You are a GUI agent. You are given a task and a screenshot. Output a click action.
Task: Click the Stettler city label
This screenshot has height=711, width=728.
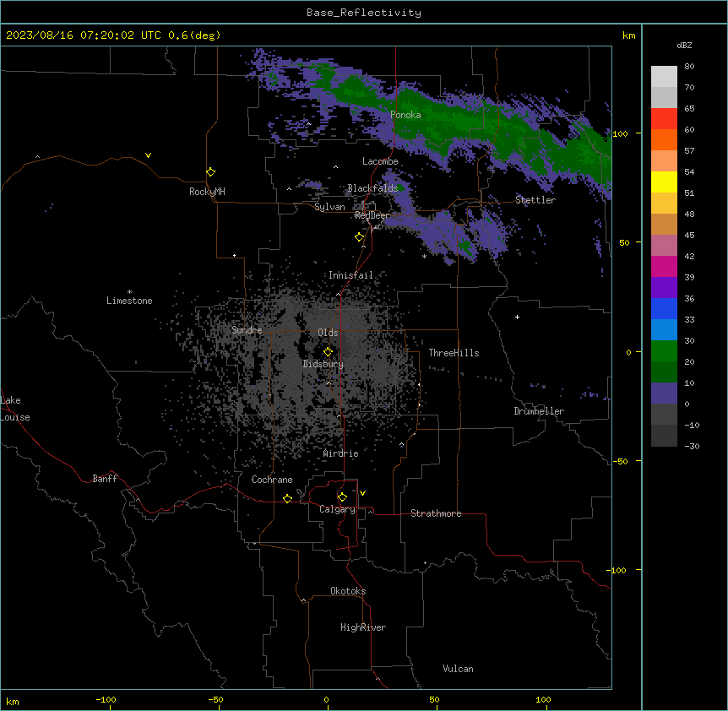coord(535,200)
